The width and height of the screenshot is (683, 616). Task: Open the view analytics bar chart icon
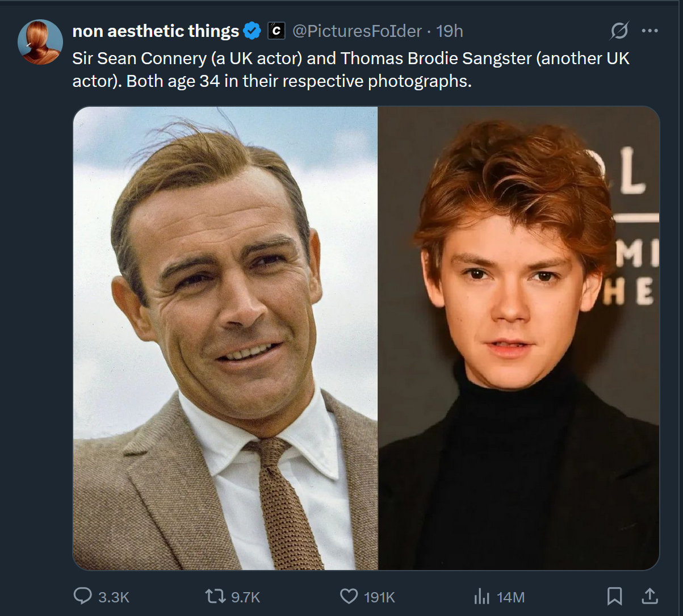click(481, 596)
